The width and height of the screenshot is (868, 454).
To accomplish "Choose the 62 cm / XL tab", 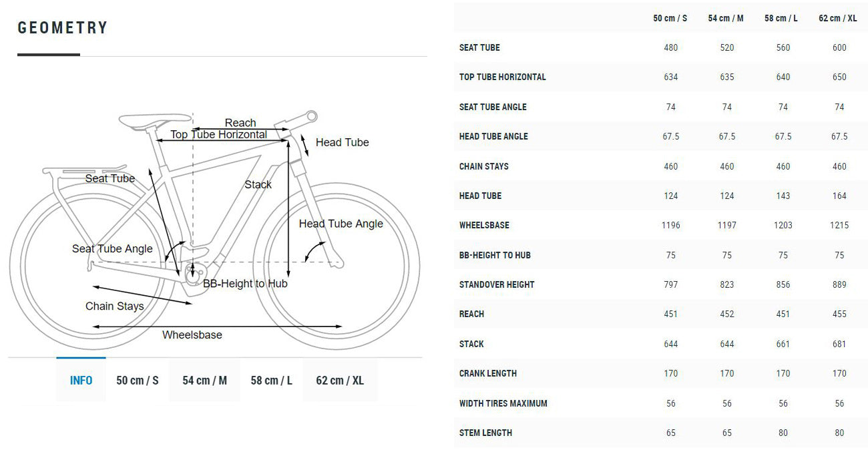I will pyautogui.click(x=340, y=380).
